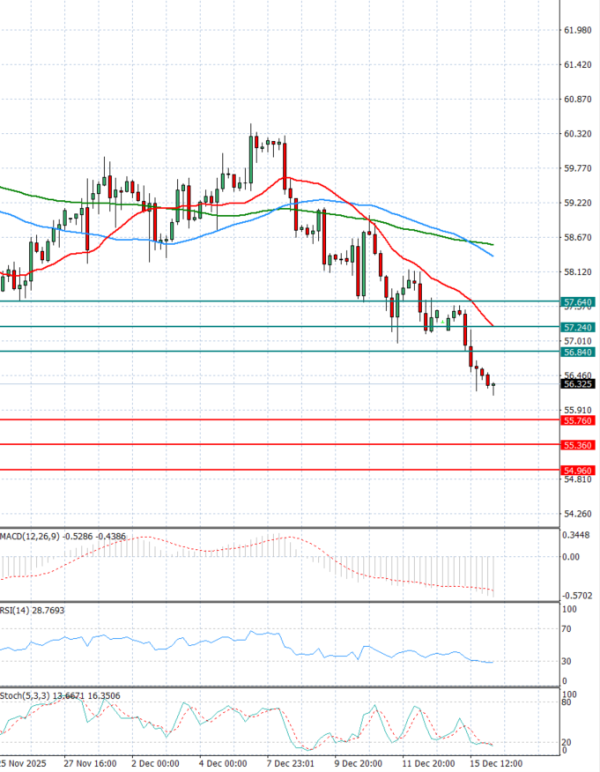The image size is (600, 772).
Task: Click the 9 Dec 20:00 time label
Action: [359, 762]
